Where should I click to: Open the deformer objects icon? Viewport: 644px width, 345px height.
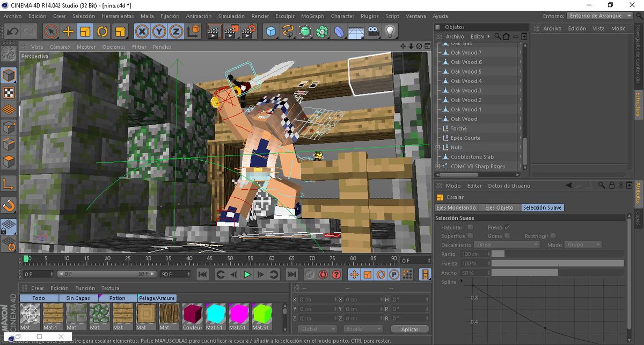339,31
